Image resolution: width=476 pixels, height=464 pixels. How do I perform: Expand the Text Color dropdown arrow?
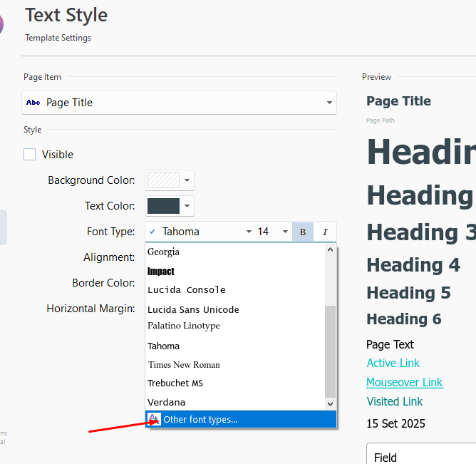(x=187, y=206)
